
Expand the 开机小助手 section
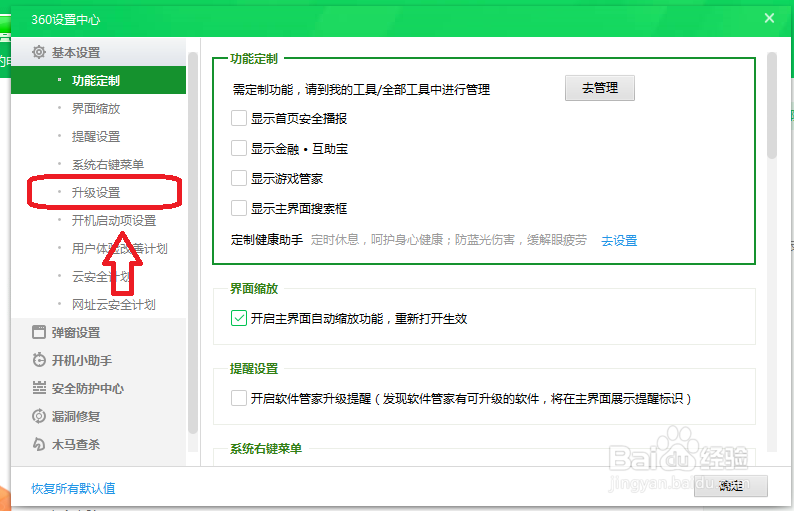[98, 360]
